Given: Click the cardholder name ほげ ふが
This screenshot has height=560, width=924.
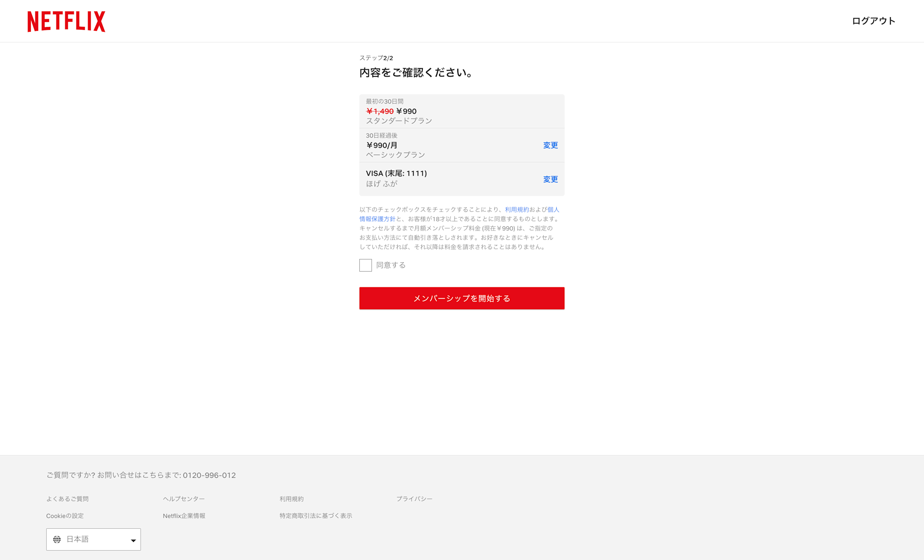Looking at the screenshot, I should pos(382,184).
